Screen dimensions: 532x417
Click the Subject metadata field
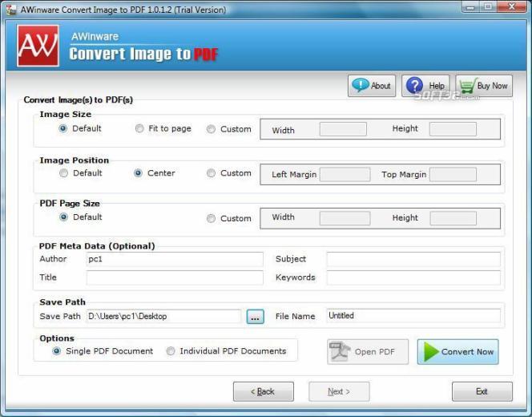pyautogui.click(x=413, y=260)
